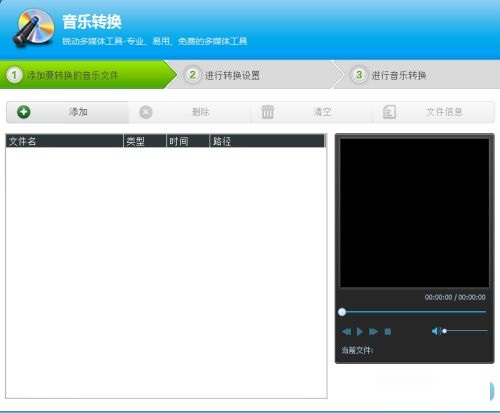500x413 pixels.
Task: Click the play button in player
Action: (x=360, y=332)
